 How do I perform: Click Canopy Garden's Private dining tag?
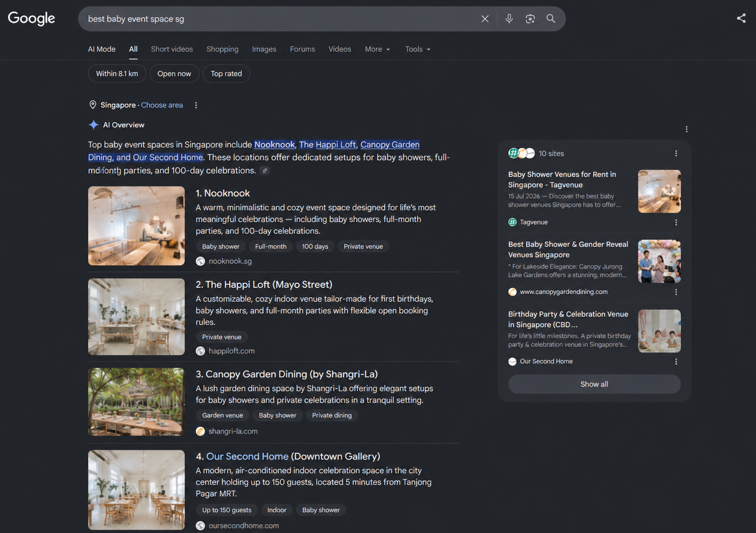(332, 416)
